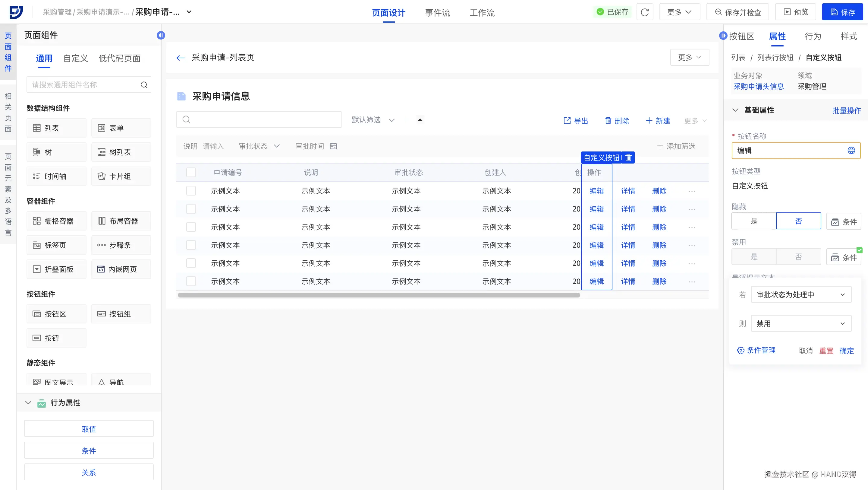Screen dimensions: 868x490
Task: Open the 禁用 result dropdown
Action: point(801,323)
